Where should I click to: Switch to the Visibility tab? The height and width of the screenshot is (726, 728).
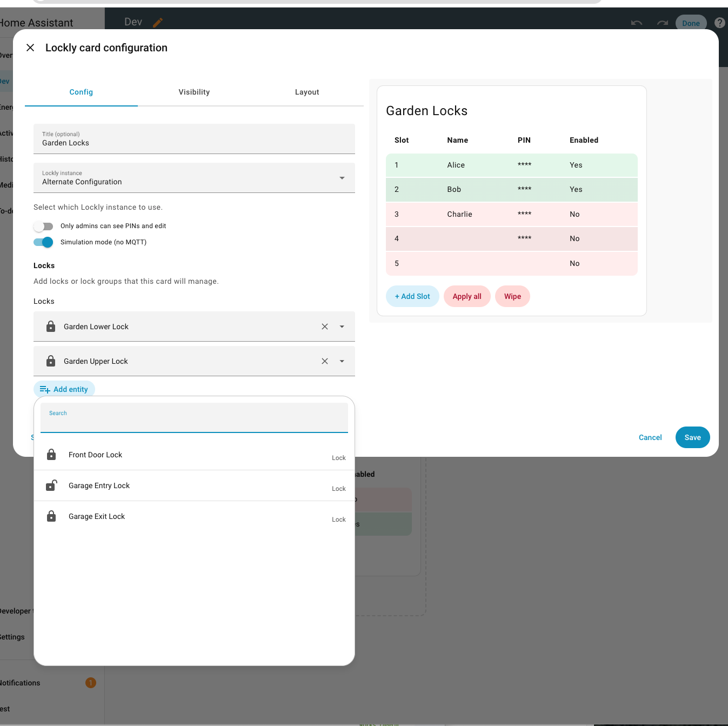click(194, 92)
